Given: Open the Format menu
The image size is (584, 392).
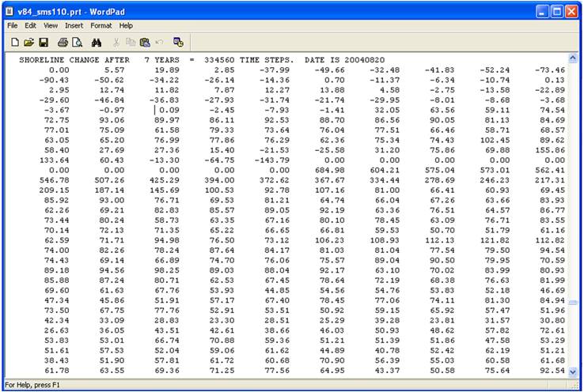Looking at the screenshot, I should (x=101, y=25).
